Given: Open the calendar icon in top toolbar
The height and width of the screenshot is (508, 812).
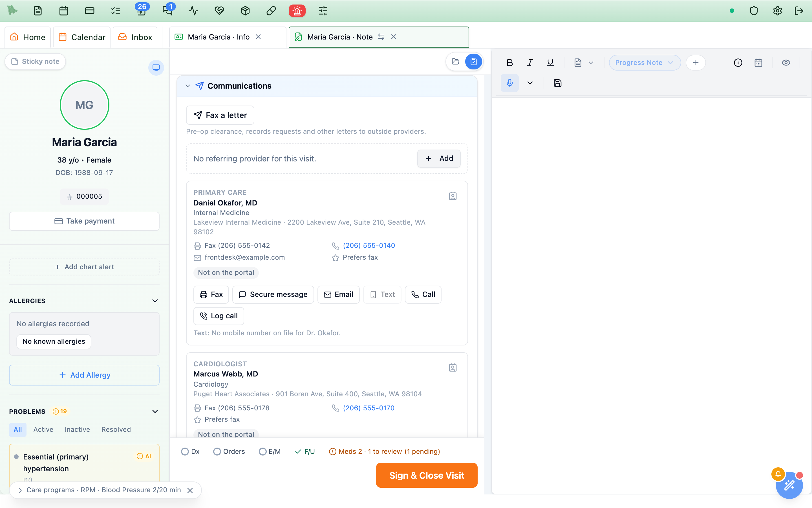Looking at the screenshot, I should pyautogui.click(x=64, y=11).
